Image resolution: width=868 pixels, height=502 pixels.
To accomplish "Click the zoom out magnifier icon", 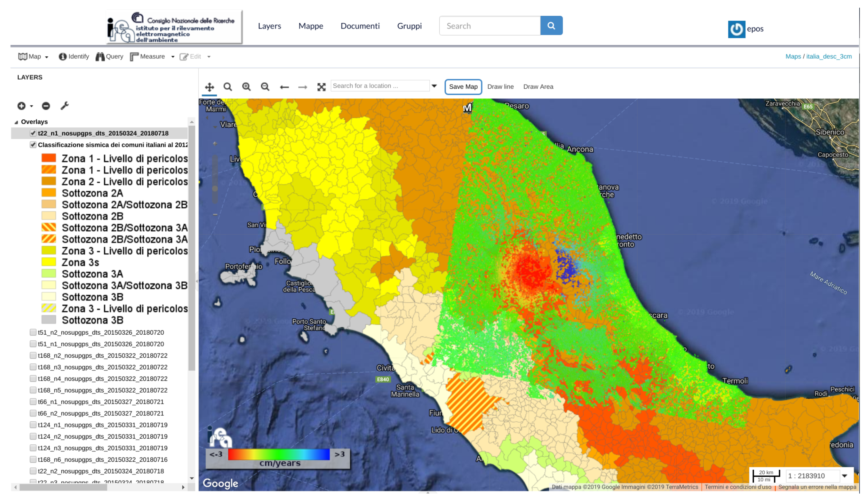I will (265, 87).
